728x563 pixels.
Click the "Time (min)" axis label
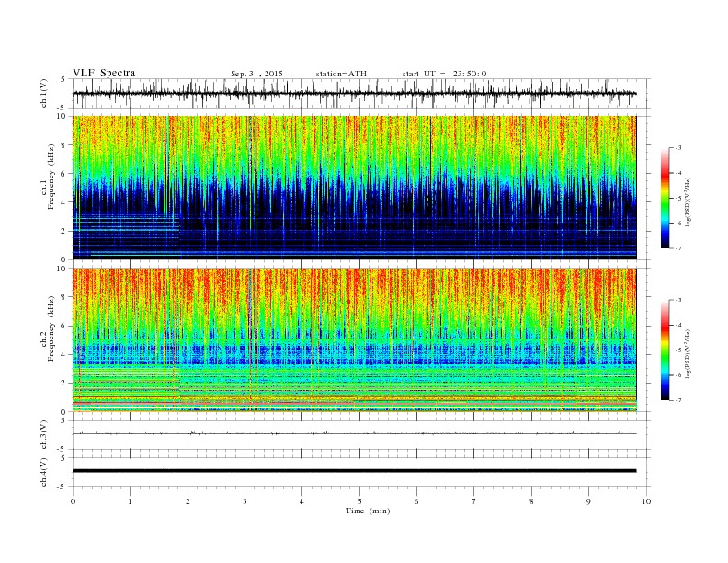[x=368, y=511]
